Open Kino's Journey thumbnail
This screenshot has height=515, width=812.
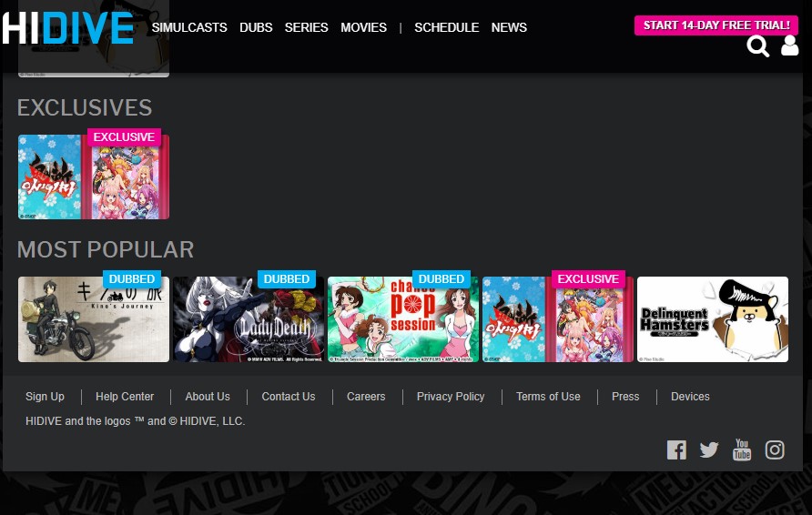pos(94,319)
